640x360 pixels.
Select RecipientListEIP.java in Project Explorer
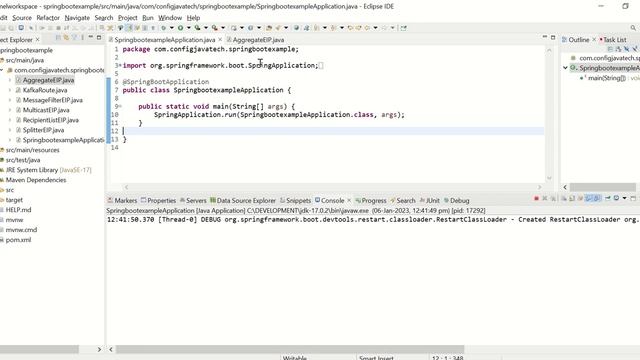[x=51, y=120]
